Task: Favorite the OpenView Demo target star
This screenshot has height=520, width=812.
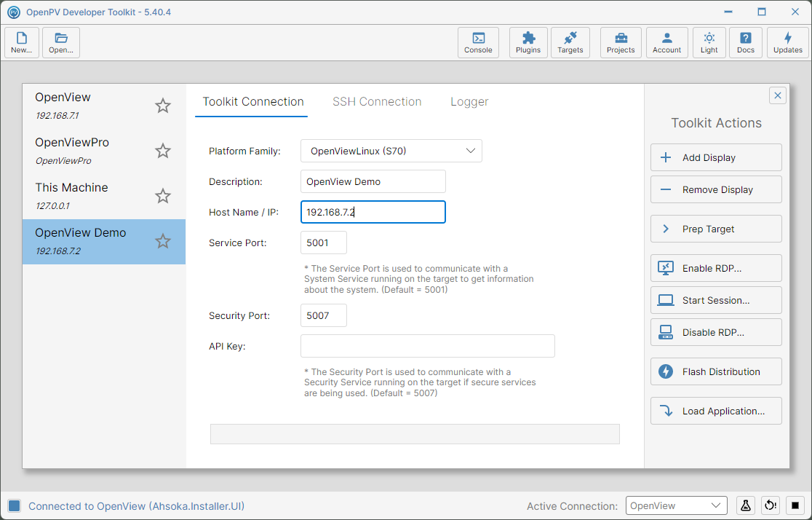Action: 162,241
